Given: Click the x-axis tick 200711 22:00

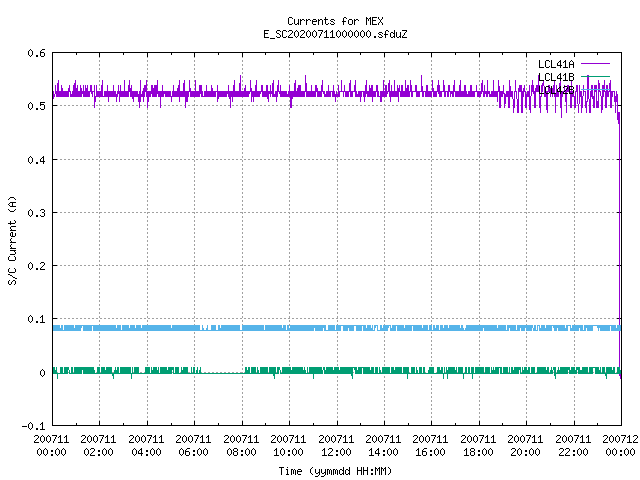Looking at the screenshot, I should pyautogui.click(x=573, y=446).
